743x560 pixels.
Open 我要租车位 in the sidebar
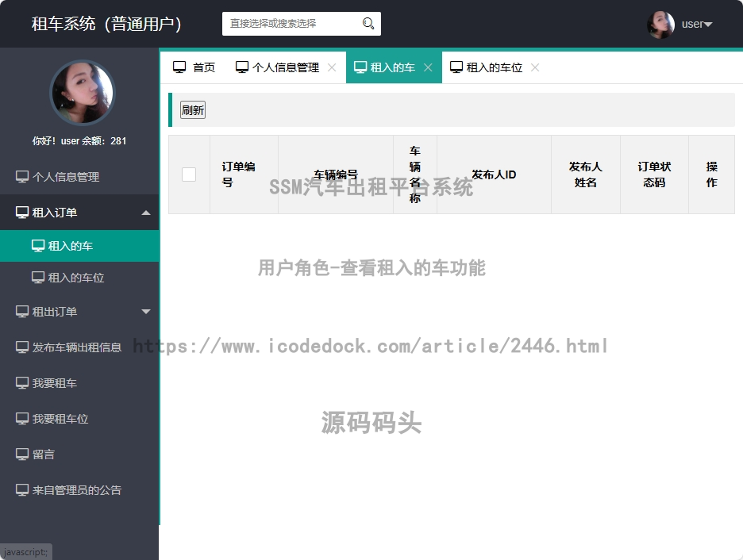tap(79, 419)
